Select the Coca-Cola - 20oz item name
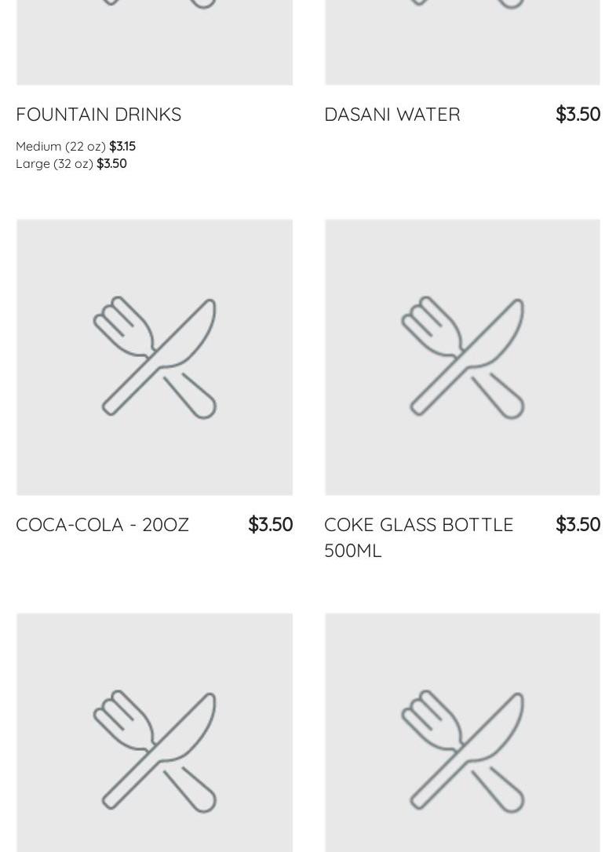The image size is (616, 852). 102,524
